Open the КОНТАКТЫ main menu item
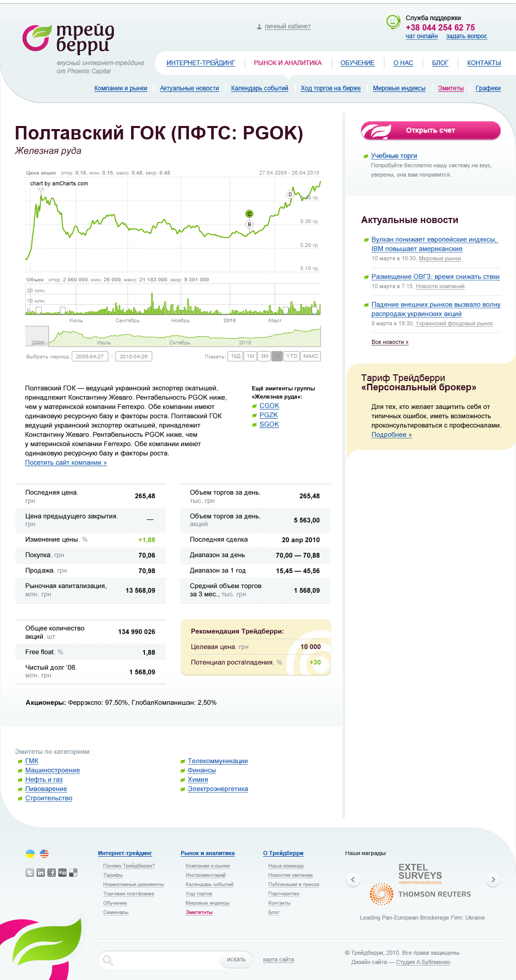Viewport: 516px width, 980px height. click(x=484, y=63)
